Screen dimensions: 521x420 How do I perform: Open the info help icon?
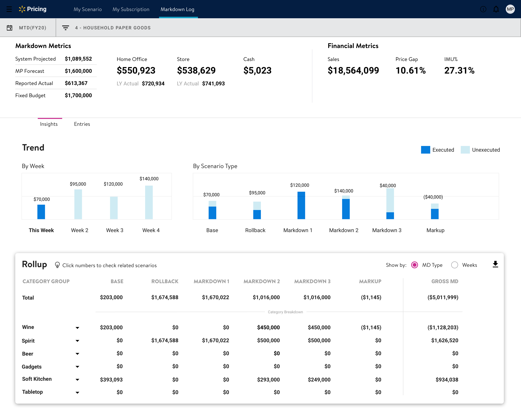coord(483,9)
